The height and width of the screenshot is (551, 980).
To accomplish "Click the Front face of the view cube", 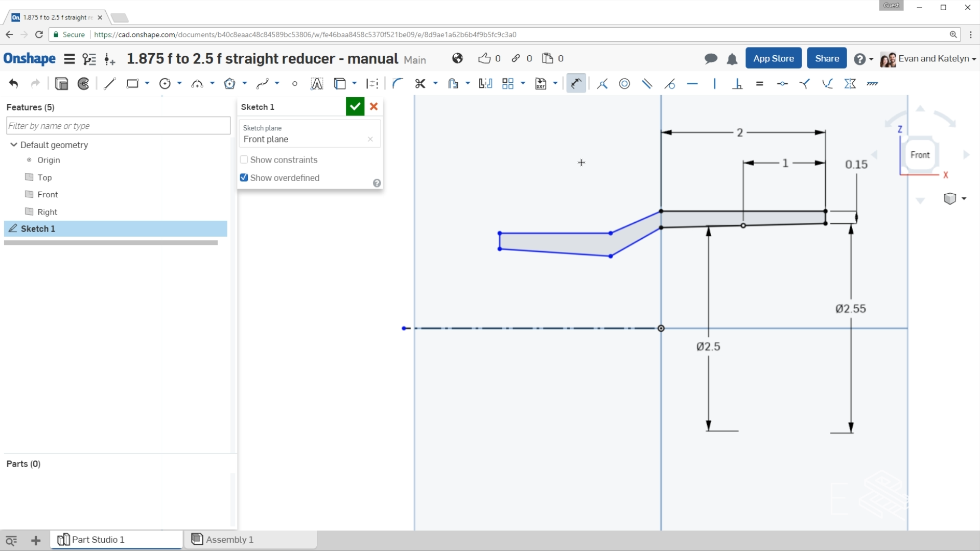I will [x=920, y=155].
